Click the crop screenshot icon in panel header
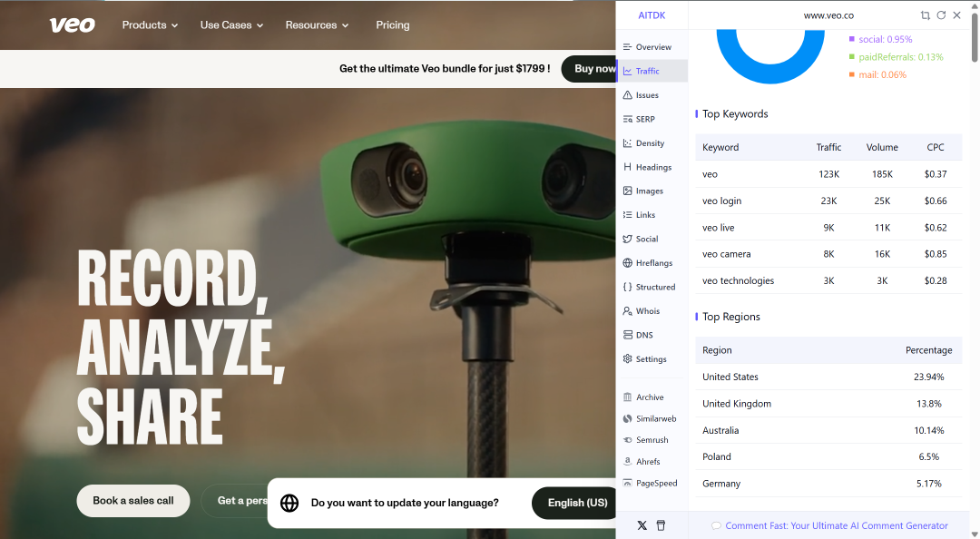 tap(925, 15)
